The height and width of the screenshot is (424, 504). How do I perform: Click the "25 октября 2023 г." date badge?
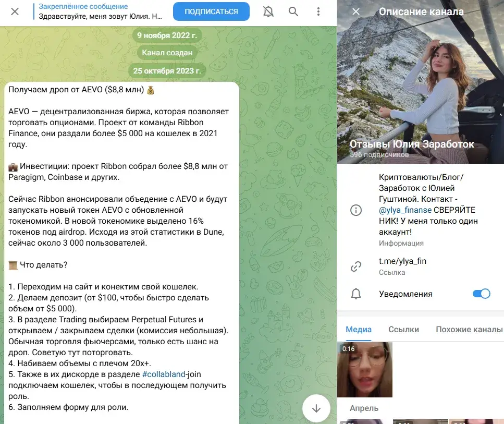pos(167,71)
